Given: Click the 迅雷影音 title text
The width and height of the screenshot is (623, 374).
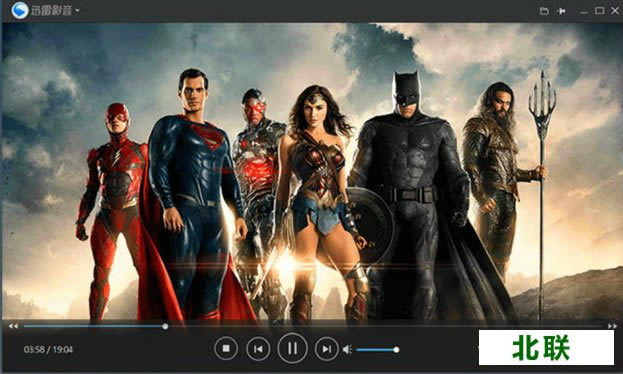Looking at the screenshot, I should tap(52, 11).
